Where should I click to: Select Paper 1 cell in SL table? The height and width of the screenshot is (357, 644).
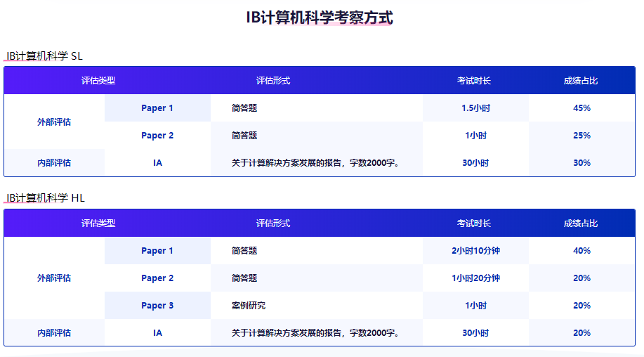tap(157, 108)
